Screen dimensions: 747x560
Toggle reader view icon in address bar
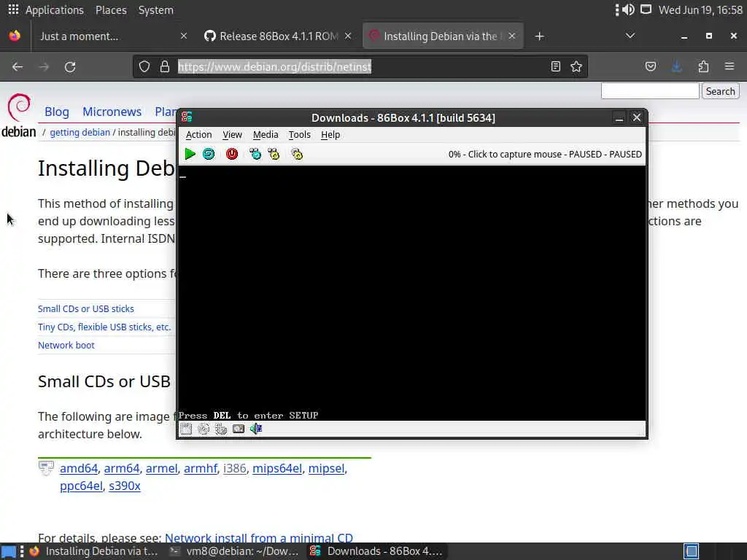pos(555,66)
